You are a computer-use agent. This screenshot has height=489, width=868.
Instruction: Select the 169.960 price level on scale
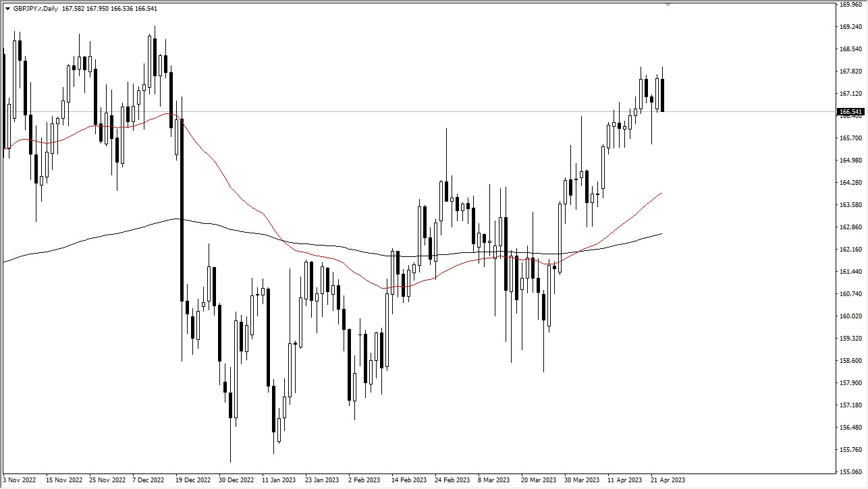click(849, 5)
